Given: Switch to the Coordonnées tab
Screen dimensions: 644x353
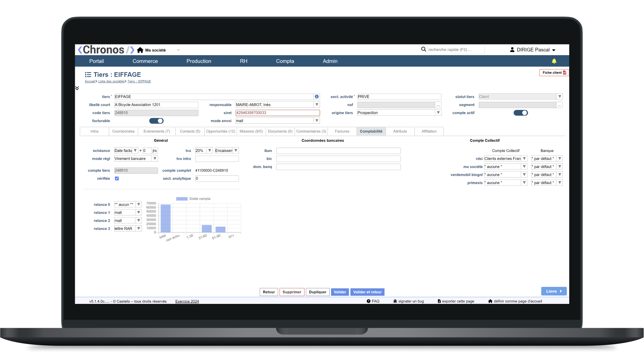Looking at the screenshot, I should tap(124, 132).
